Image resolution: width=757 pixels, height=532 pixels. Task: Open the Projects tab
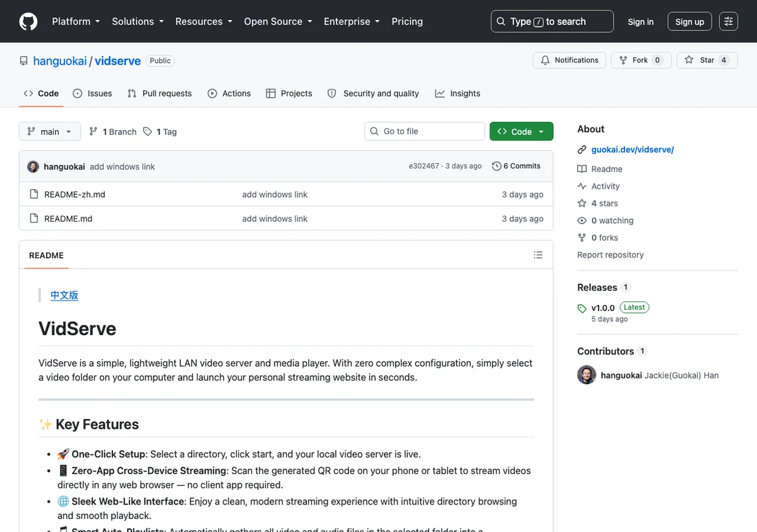click(289, 94)
